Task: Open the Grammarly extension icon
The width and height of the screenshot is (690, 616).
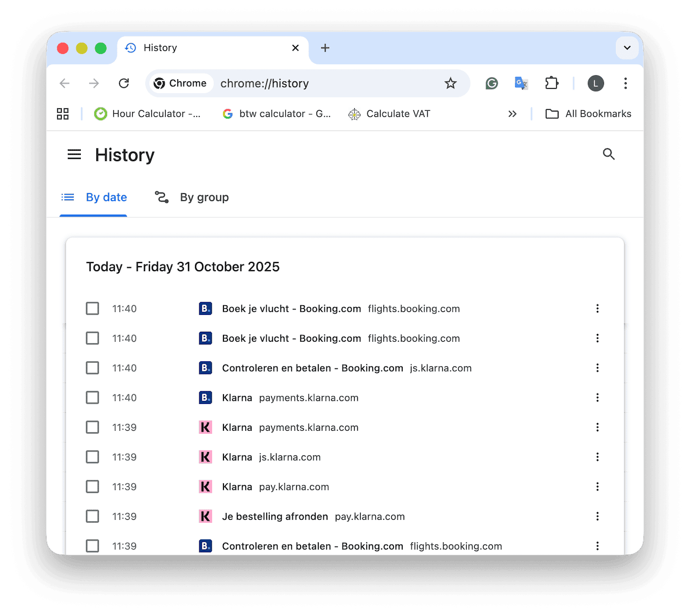Action: (492, 83)
